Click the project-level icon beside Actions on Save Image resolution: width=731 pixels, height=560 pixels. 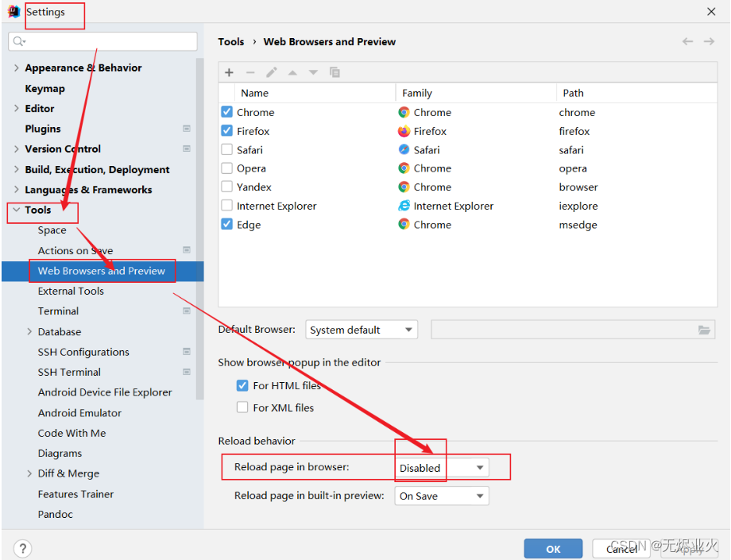(x=187, y=250)
